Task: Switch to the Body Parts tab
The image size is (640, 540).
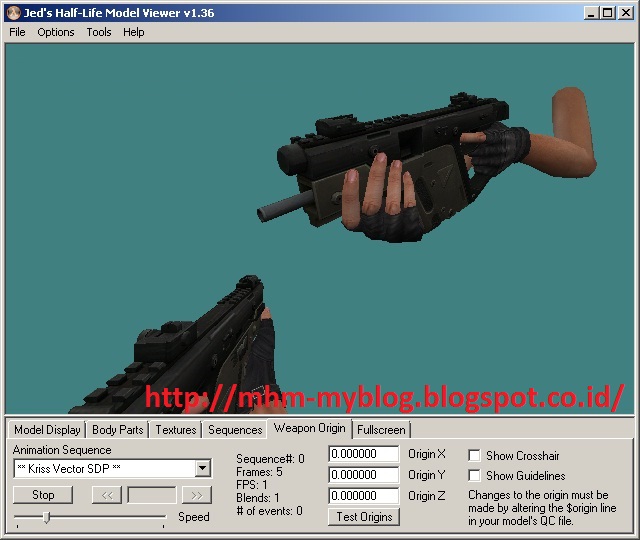Action: click(x=118, y=430)
